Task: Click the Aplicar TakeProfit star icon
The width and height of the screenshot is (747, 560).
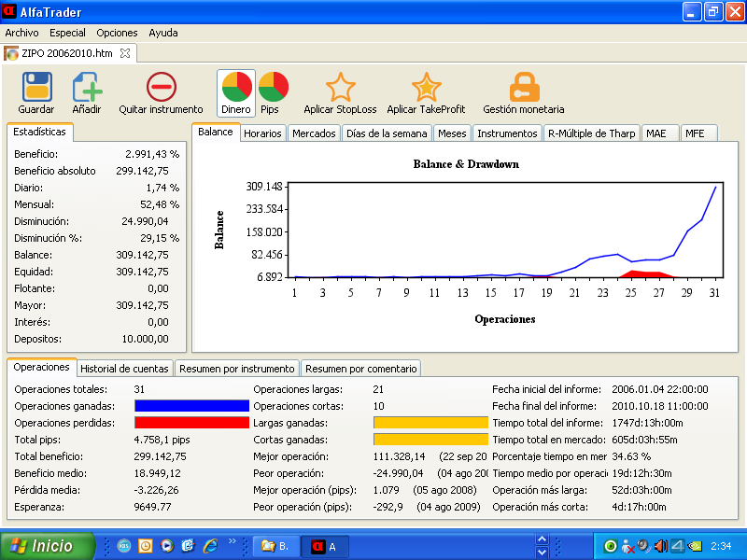Action: (426, 88)
